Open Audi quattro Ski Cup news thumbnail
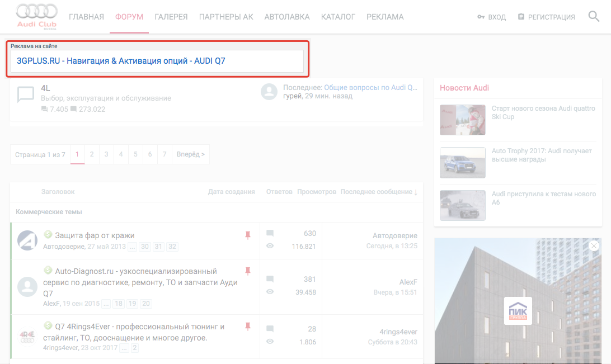Image resolution: width=611 pixels, height=364 pixels. 462,120
